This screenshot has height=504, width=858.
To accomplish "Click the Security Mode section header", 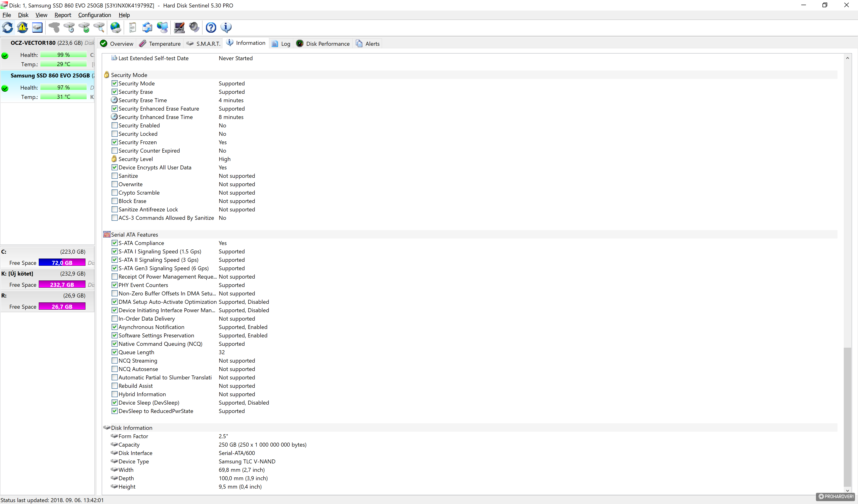I will pyautogui.click(x=470, y=75).
